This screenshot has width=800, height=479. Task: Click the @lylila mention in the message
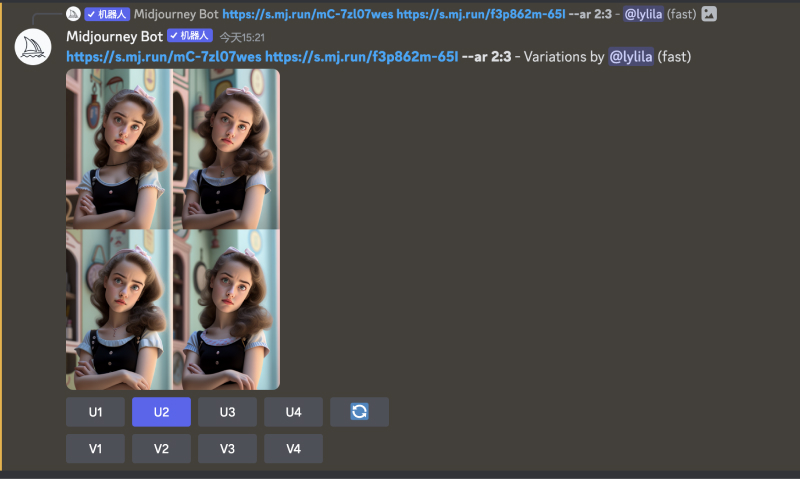point(631,57)
